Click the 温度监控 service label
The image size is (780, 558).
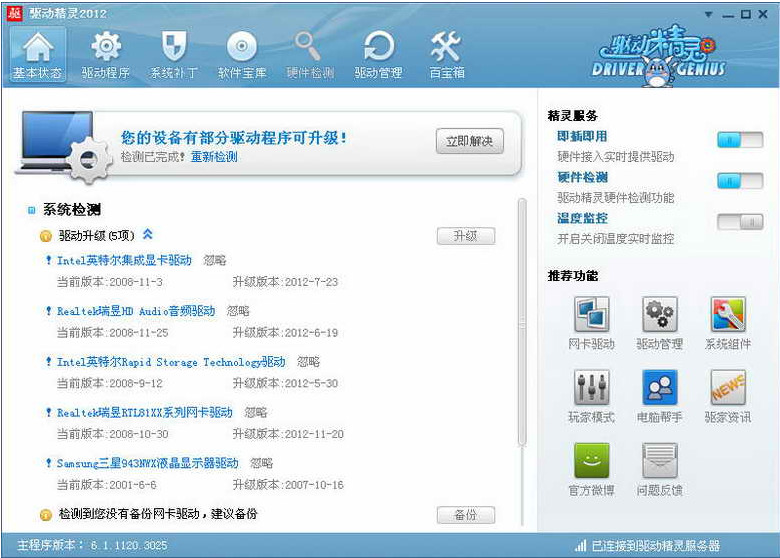coord(582,218)
